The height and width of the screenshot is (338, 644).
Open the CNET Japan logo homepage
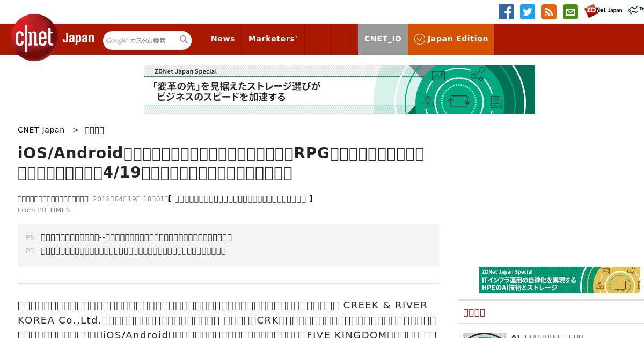(x=53, y=38)
